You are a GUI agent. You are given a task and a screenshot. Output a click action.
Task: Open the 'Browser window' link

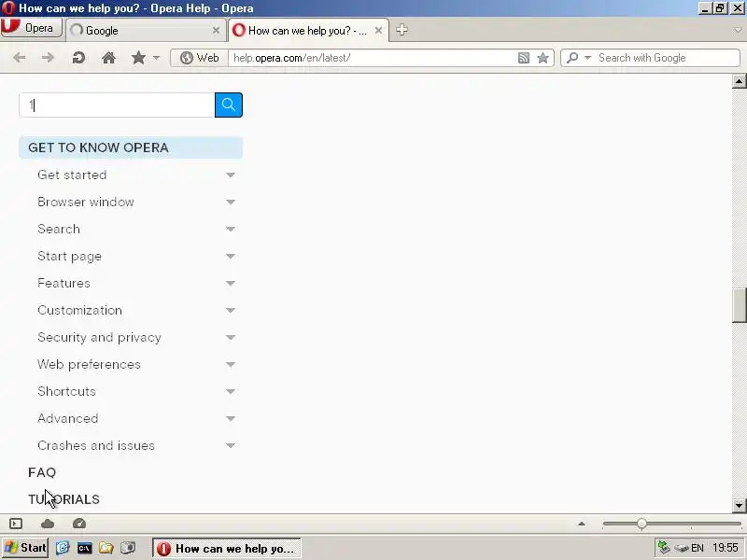click(86, 202)
